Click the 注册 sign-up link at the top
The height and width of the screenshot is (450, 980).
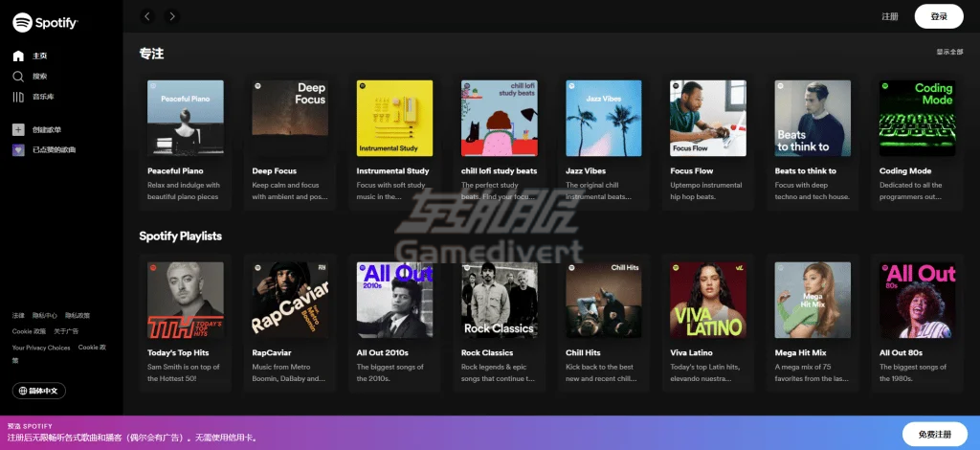tap(890, 16)
